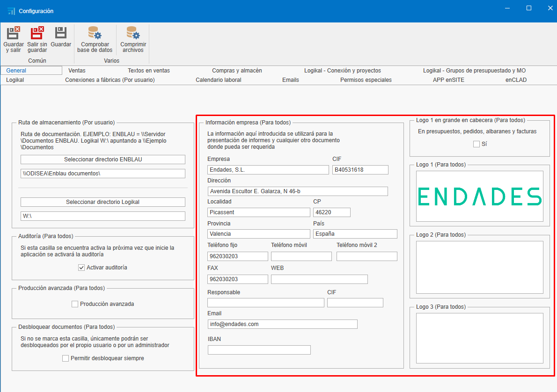Click the Email field info@endades.com
This screenshot has width=557, height=392.
point(282,324)
